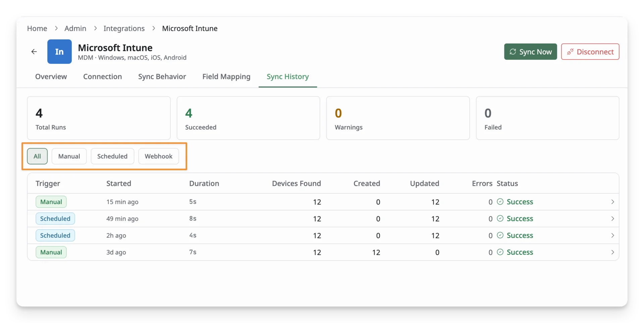Click success check icon in 49 min ago row
The image size is (644, 323).
[500, 219]
